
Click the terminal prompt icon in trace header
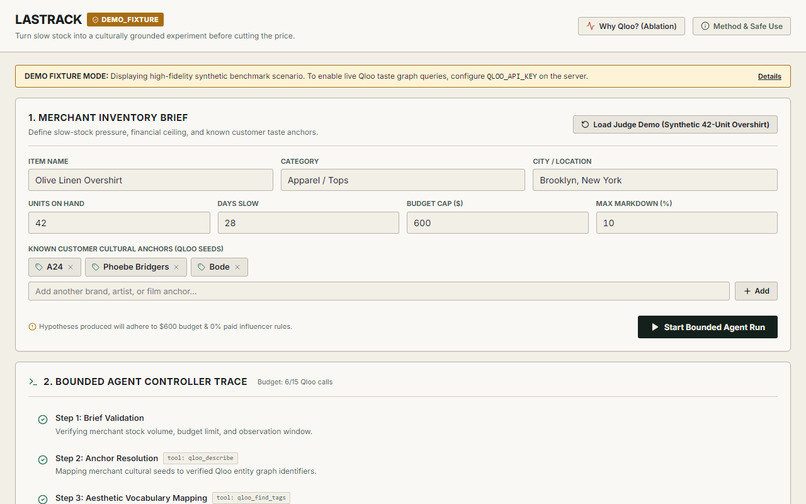(33, 382)
